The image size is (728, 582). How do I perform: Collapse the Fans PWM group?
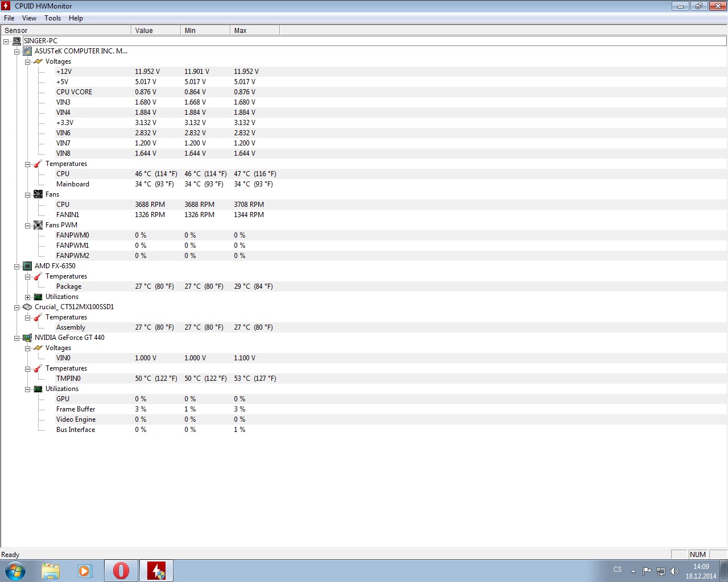click(27, 226)
